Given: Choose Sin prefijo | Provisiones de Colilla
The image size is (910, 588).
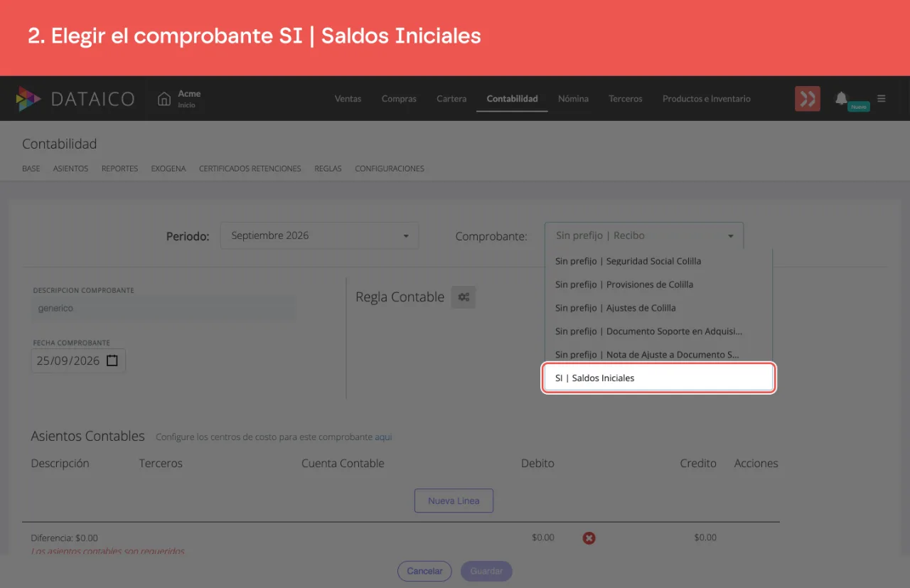Looking at the screenshot, I should [x=658, y=284].
